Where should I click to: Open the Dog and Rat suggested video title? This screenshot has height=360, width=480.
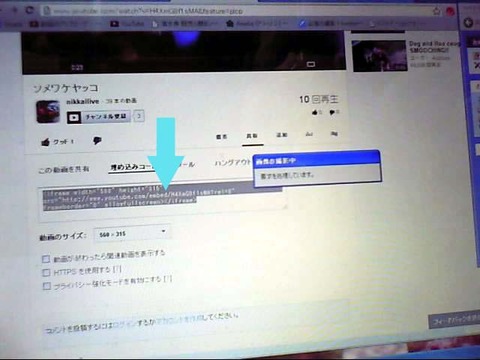click(x=435, y=47)
